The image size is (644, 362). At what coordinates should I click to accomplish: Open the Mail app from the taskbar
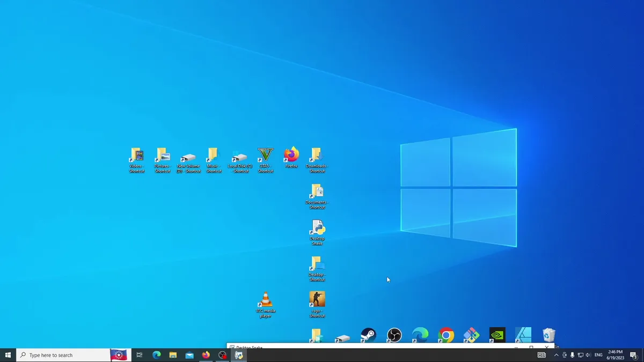point(189,355)
